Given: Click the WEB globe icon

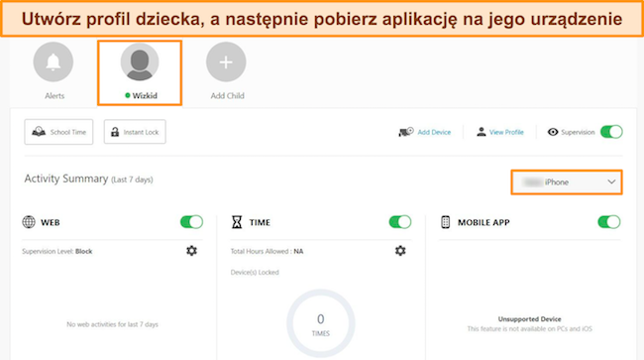Looking at the screenshot, I should click(29, 222).
